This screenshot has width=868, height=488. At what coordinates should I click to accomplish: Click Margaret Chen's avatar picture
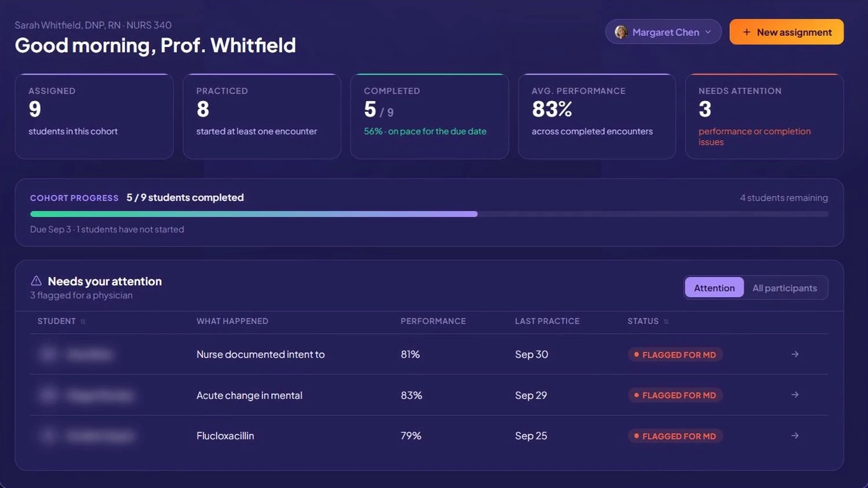(x=621, y=32)
